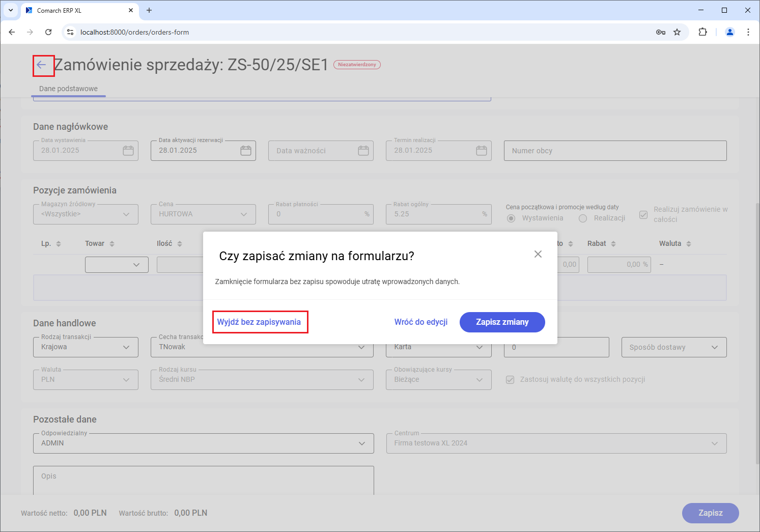Sort table by Towar column arrows
This screenshot has width=760, height=532.
click(x=112, y=244)
